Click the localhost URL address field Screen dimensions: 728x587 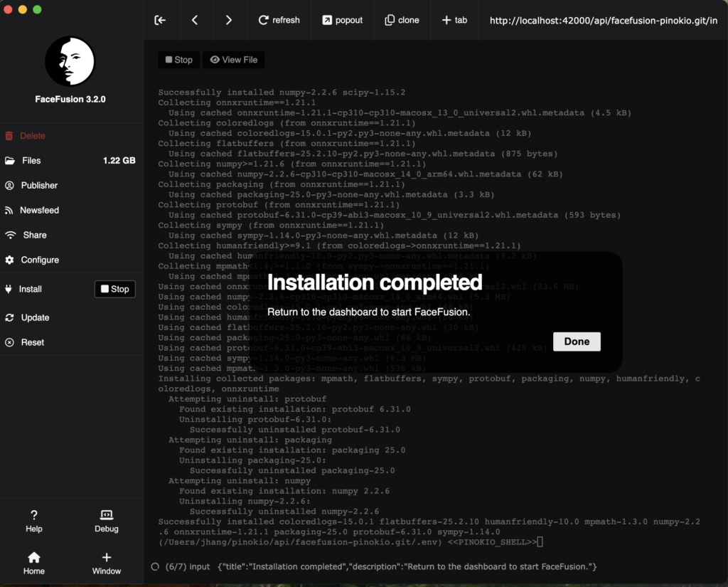coord(603,21)
